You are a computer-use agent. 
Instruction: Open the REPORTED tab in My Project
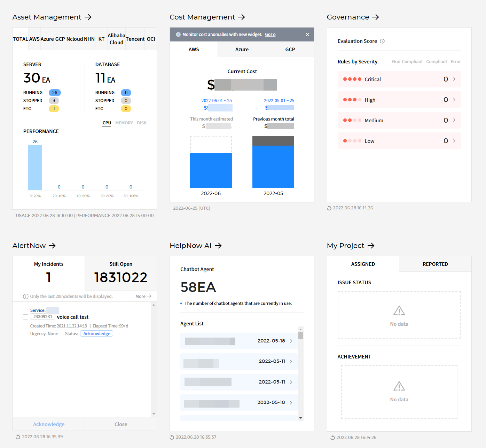coord(435,264)
